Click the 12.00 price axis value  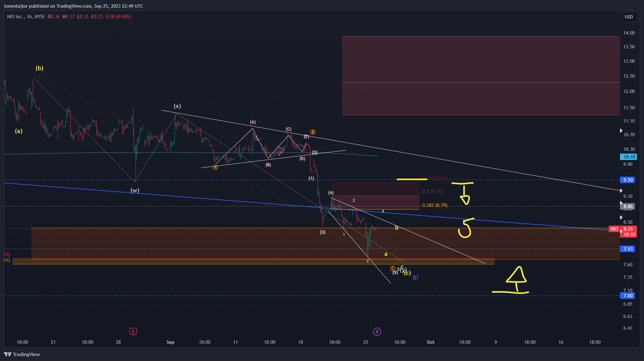(x=629, y=91)
